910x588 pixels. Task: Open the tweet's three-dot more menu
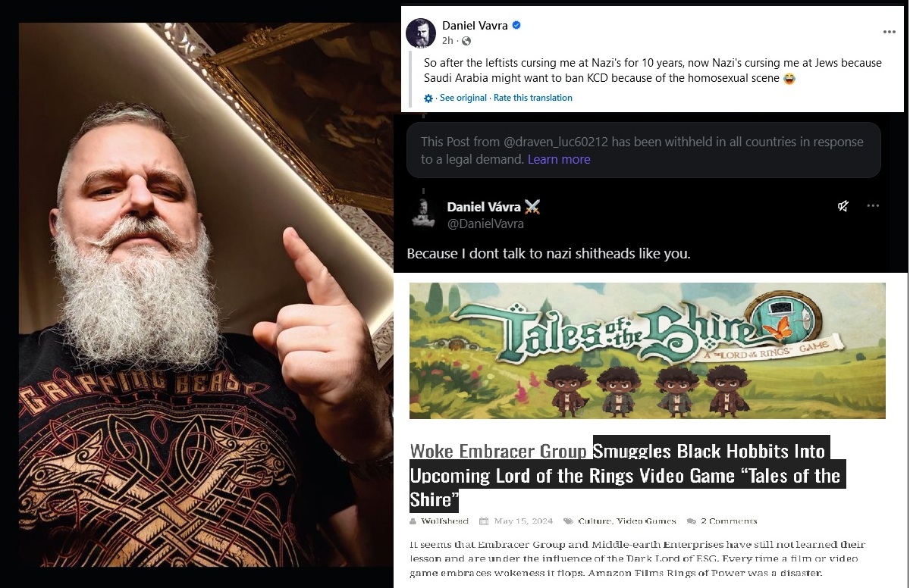pos(873,206)
